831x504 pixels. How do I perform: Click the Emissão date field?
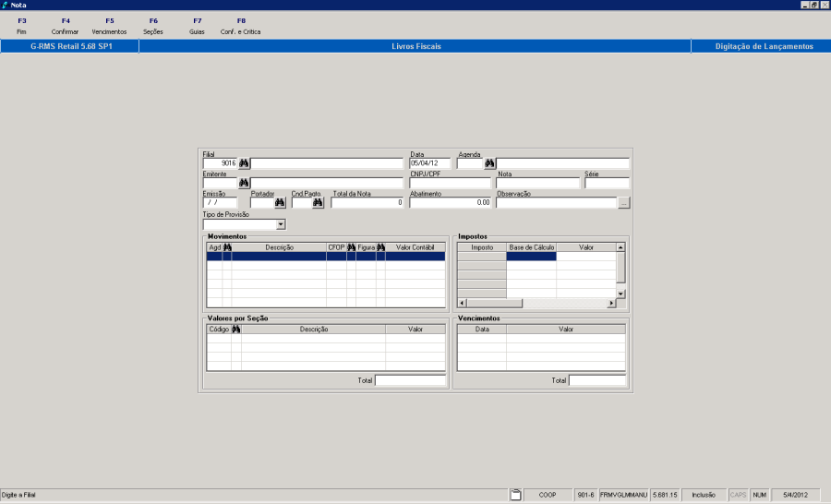tap(220, 202)
